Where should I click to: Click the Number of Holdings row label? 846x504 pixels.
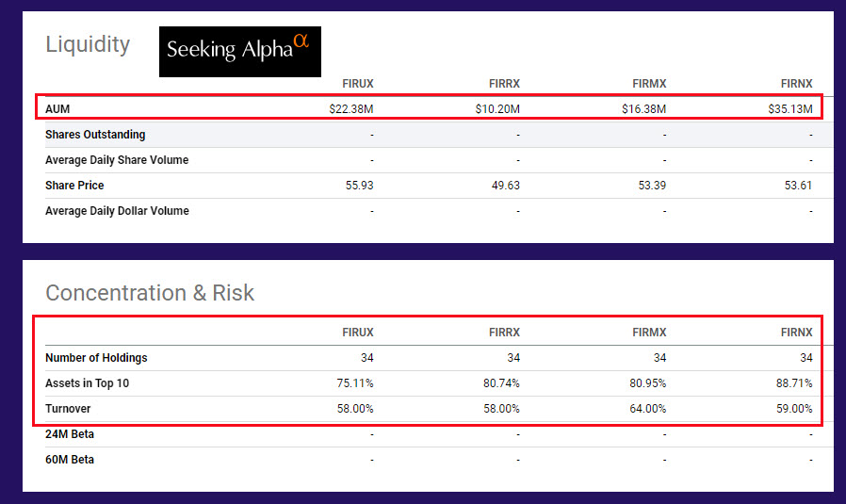point(96,358)
